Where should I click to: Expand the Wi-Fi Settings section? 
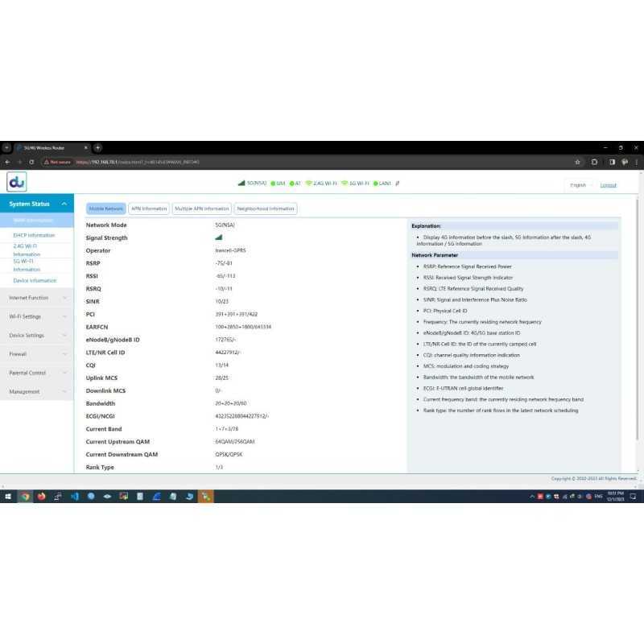(x=37, y=316)
